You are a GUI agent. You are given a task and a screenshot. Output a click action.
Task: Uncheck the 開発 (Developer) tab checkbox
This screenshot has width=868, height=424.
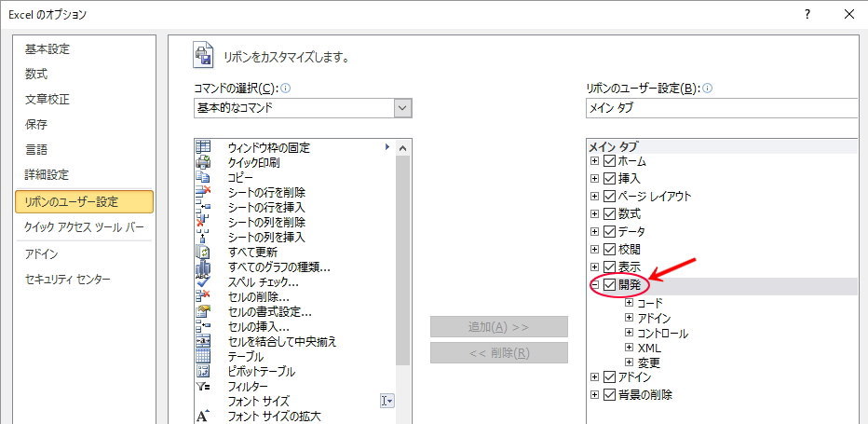coord(610,285)
